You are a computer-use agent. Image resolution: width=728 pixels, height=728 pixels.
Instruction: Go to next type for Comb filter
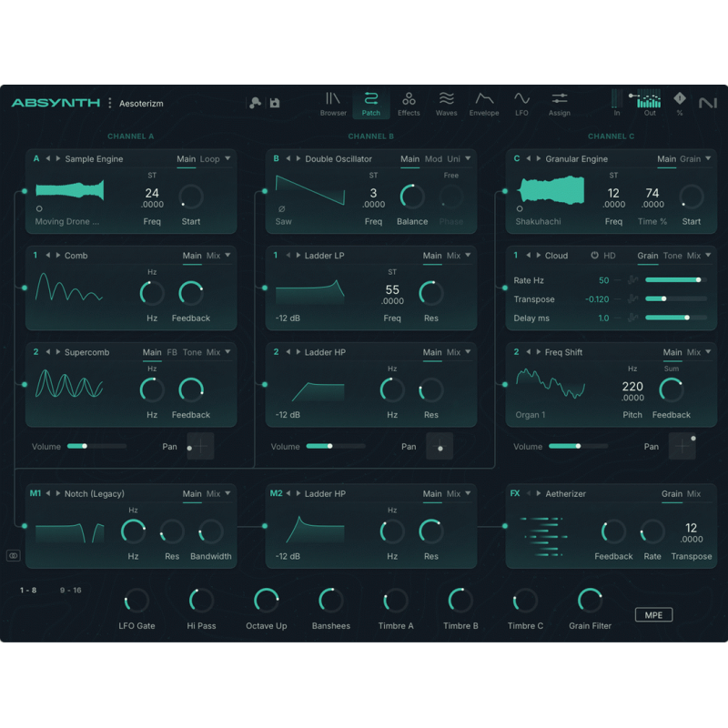point(58,256)
